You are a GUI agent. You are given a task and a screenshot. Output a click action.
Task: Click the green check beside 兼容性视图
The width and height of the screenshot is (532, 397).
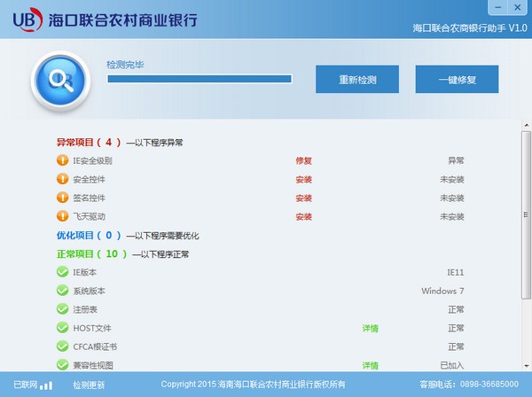click(62, 365)
